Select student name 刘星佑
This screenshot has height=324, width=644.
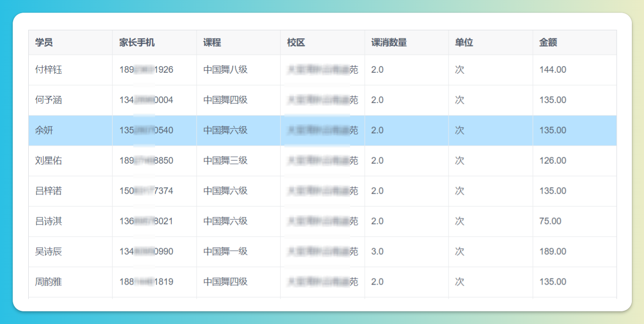(48, 161)
